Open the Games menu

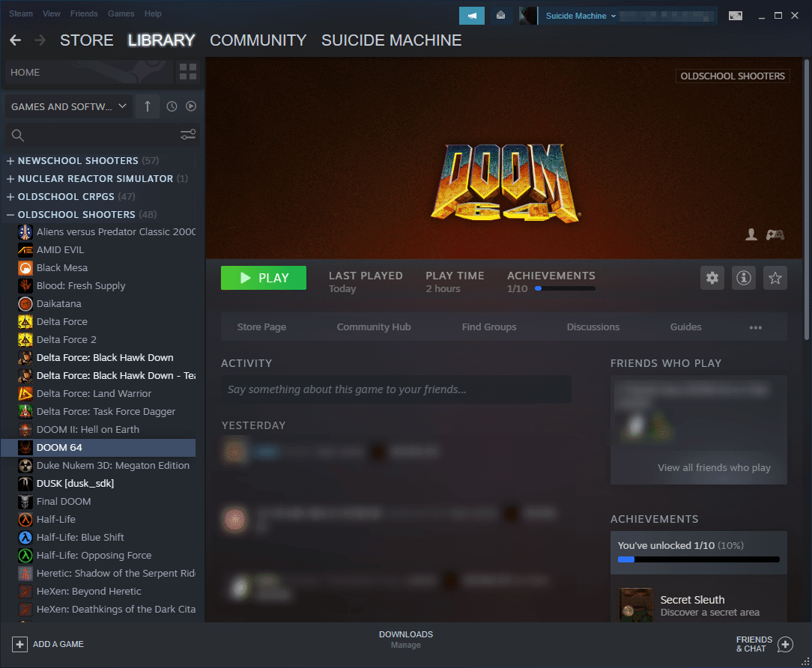[121, 13]
